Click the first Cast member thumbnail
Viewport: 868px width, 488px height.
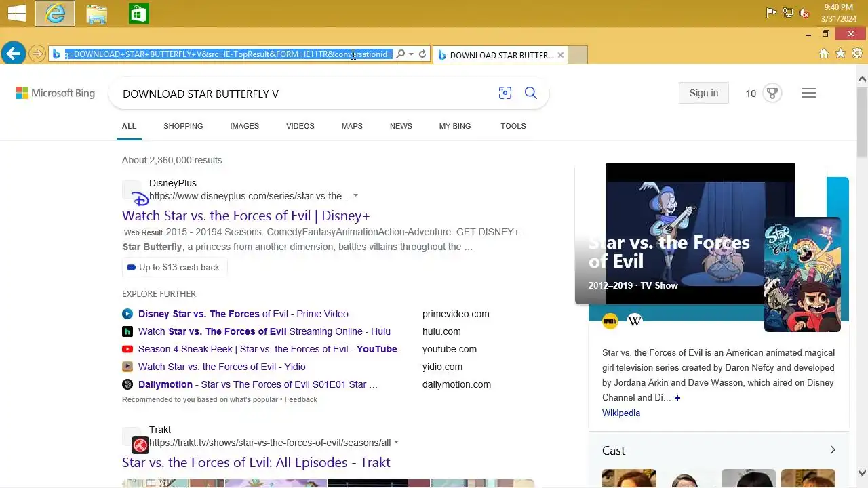[x=629, y=478]
